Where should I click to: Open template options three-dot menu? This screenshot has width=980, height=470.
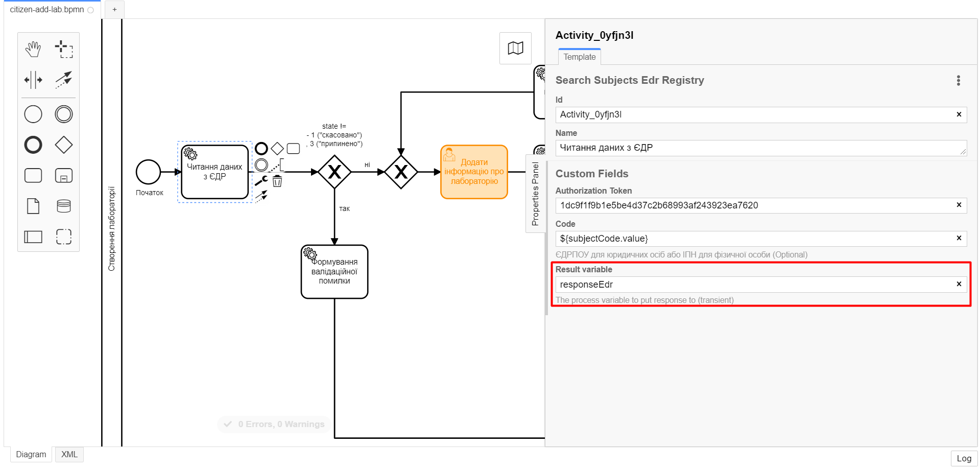click(x=959, y=80)
